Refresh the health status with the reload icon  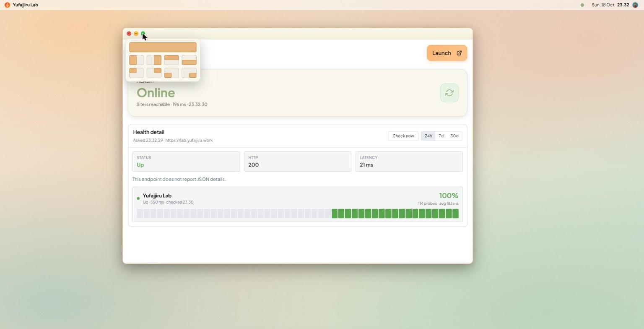(449, 93)
